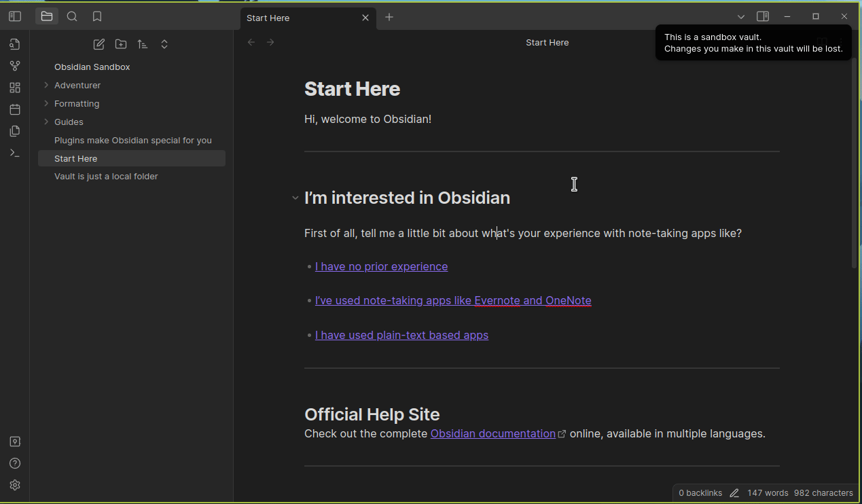Open another vault via the vault icon
The image size is (862, 504).
click(15, 442)
